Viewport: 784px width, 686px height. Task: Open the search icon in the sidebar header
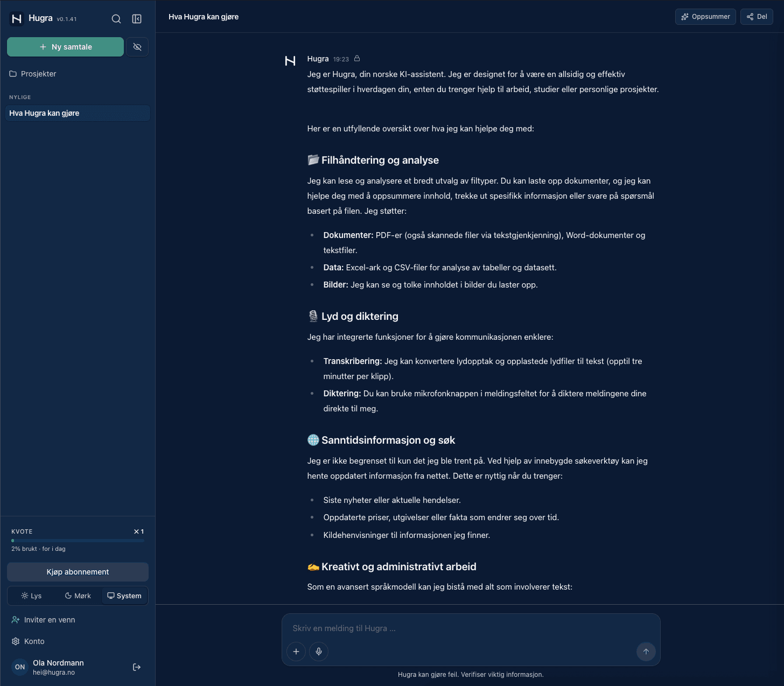[116, 19]
